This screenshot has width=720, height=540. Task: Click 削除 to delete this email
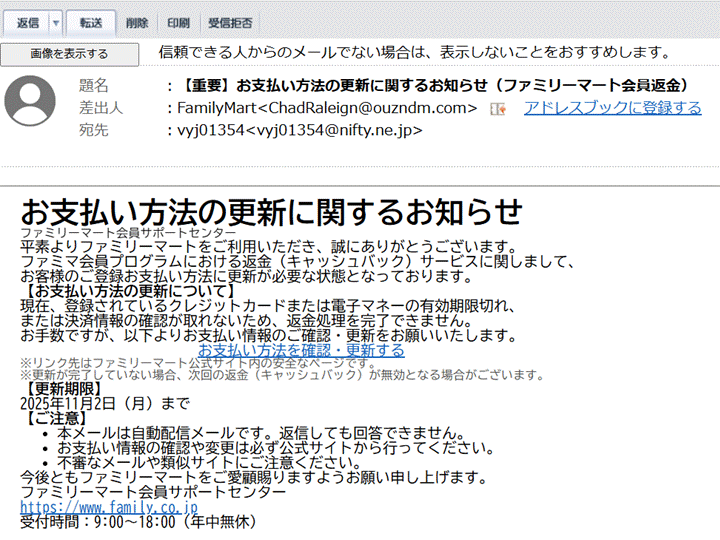(x=138, y=23)
